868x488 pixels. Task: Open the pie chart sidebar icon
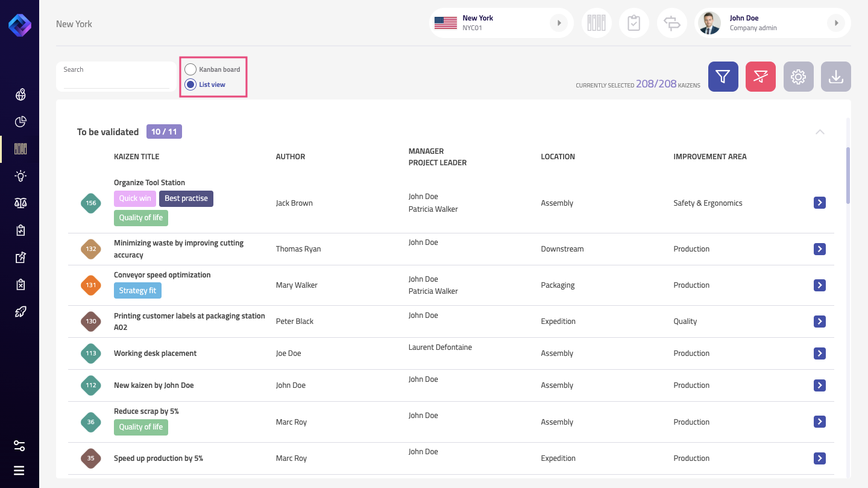(20, 122)
